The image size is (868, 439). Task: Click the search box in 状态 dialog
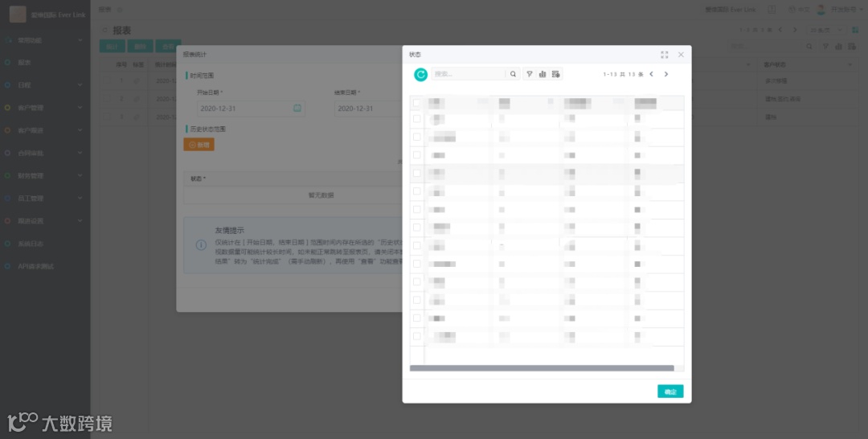(469, 74)
